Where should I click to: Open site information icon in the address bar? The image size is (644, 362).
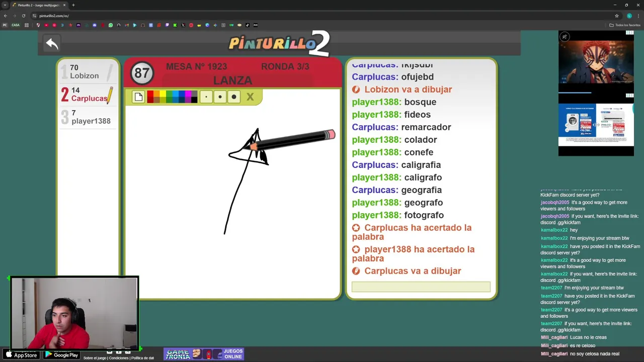click(x=34, y=16)
